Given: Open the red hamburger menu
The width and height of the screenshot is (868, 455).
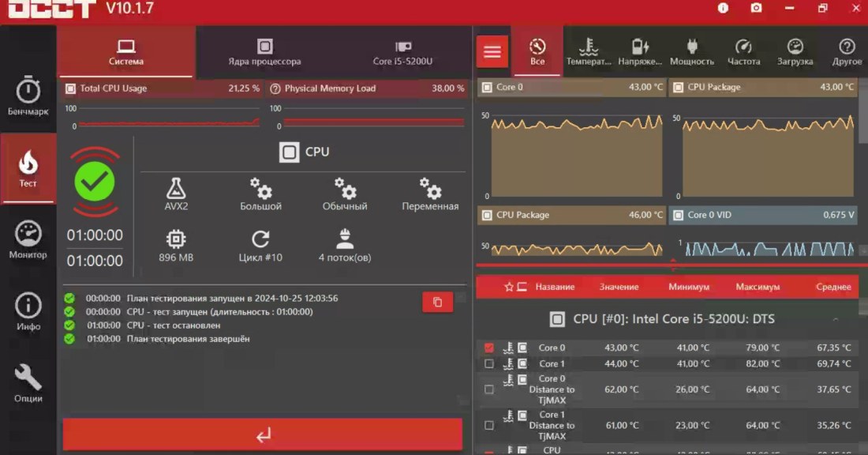Looking at the screenshot, I should [x=492, y=52].
